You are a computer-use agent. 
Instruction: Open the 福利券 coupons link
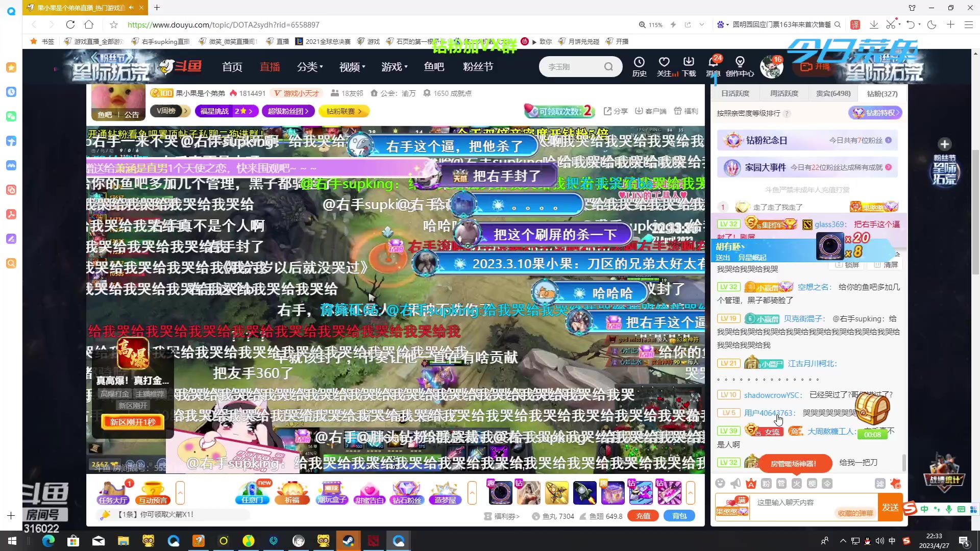click(x=502, y=516)
